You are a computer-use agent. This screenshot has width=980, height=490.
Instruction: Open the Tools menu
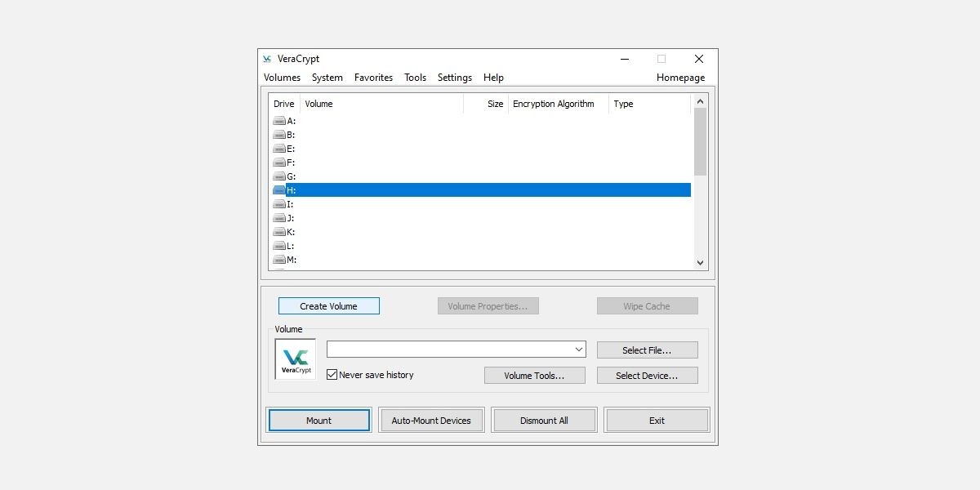tap(415, 78)
